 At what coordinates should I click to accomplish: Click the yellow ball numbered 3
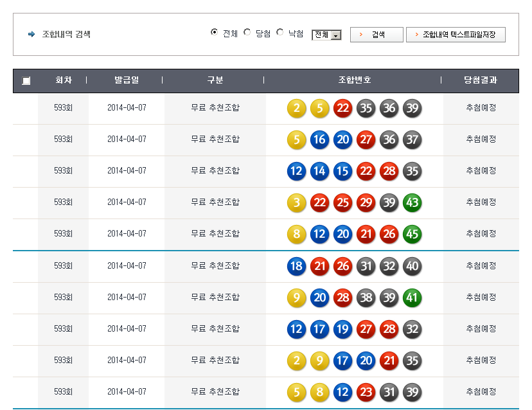(296, 202)
